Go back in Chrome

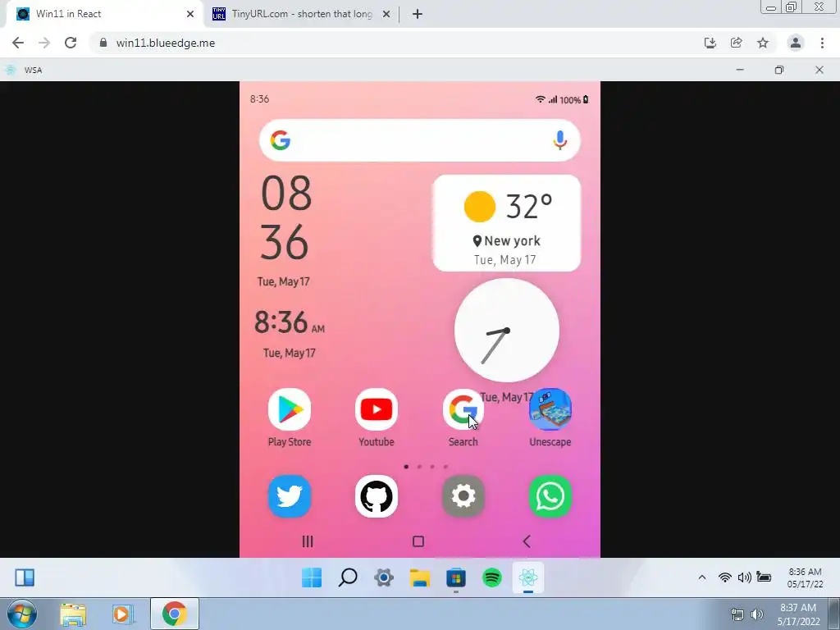click(x=18, y=43)
